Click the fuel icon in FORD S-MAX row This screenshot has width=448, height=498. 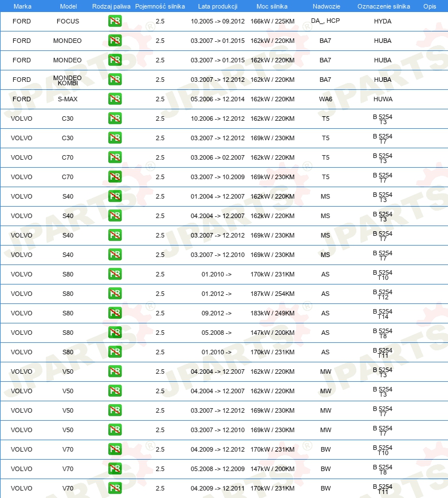point(115,99)
